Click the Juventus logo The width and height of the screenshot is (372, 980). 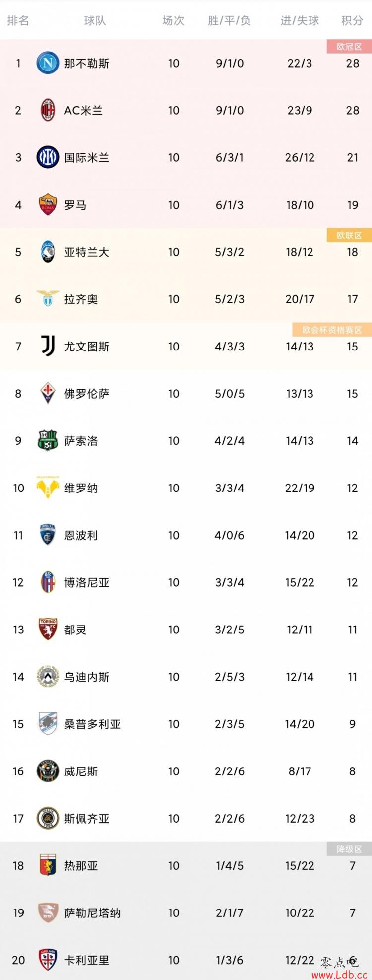48,346
